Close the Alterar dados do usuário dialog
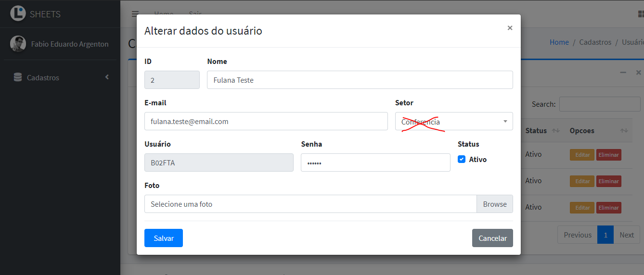 (510, 28)
